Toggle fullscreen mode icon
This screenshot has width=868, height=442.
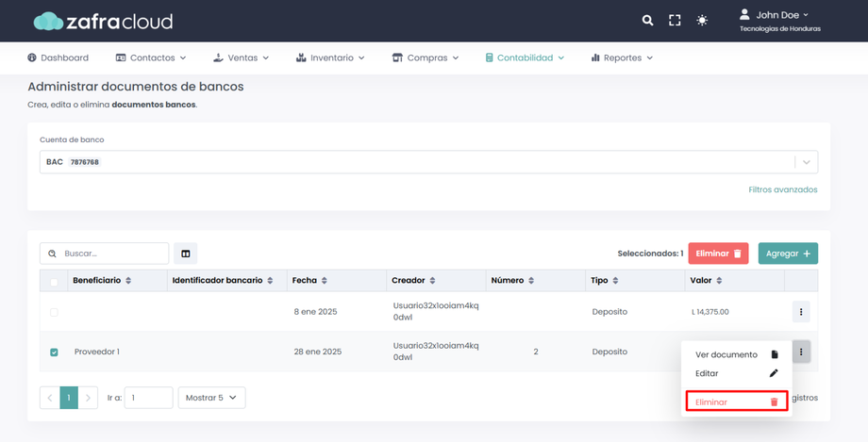click(675, 20)
